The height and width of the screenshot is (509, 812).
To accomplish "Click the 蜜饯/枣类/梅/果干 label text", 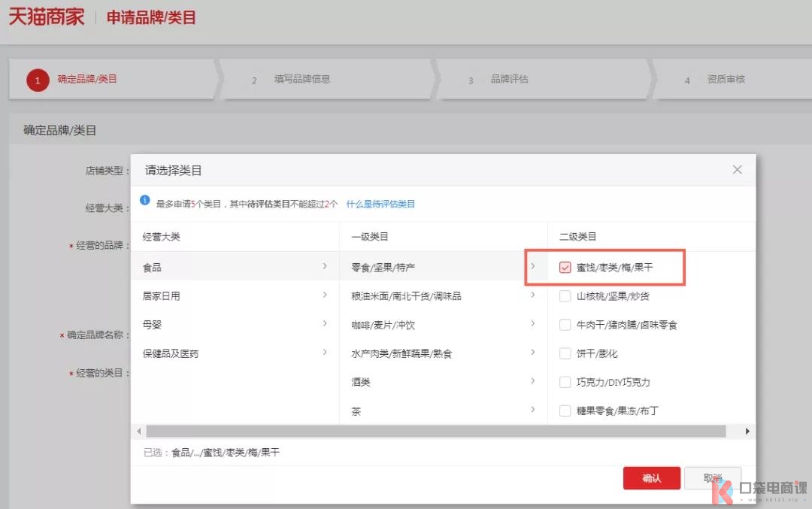I will tap(614, 267).
